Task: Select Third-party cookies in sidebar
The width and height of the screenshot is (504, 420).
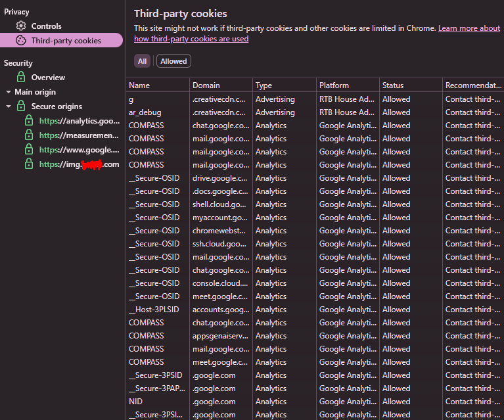Action: pos(61,40)
